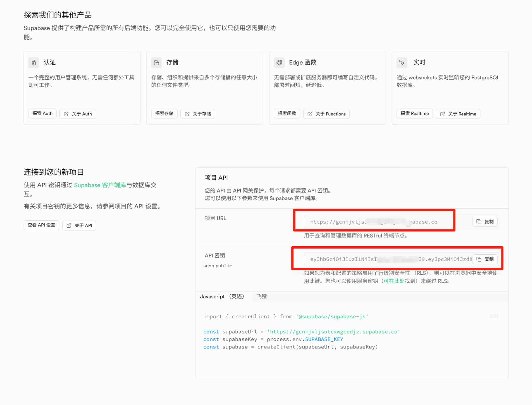Click the 探索函数 button

coord(287,114)
